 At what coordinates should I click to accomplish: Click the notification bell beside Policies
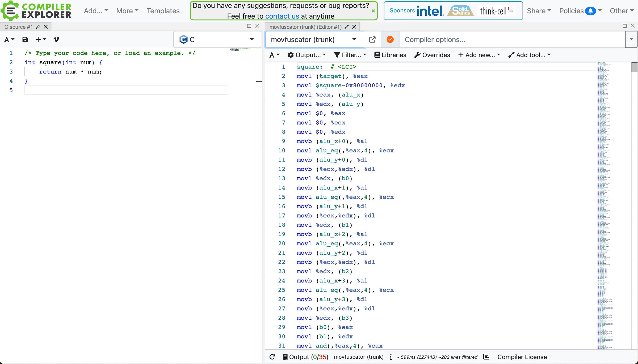tap(590, 11)
